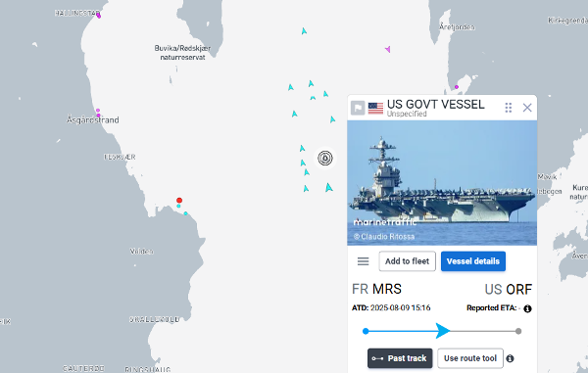Click the info icon next to route tool
This screenshot has width=588, height=373.
(x=510, y=358)
